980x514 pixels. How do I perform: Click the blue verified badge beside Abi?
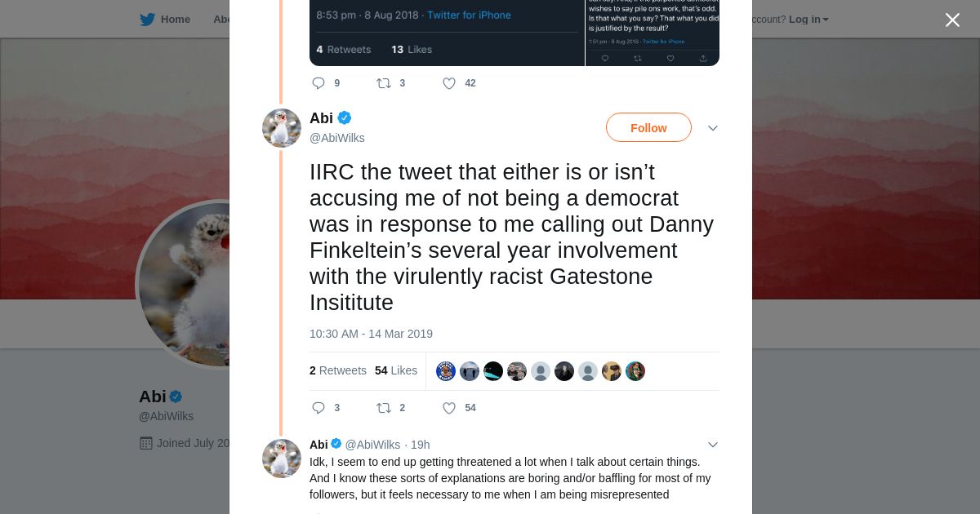click(x=345, y=118)
